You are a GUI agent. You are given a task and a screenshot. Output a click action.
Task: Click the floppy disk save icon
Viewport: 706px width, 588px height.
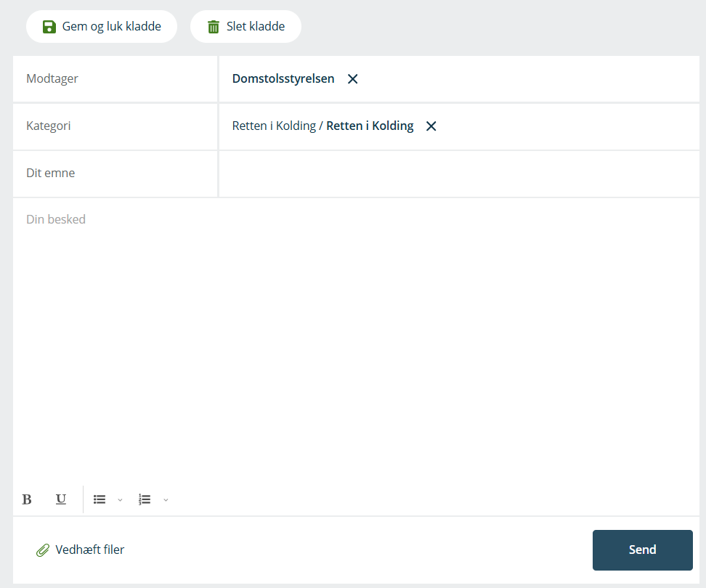point(49,27)
